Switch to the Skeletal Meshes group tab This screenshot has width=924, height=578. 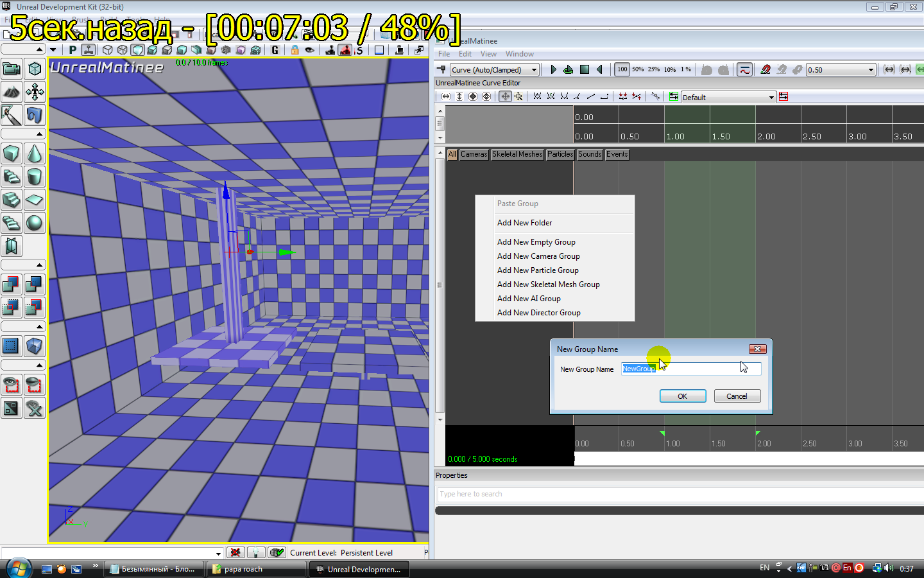(517, 154)
